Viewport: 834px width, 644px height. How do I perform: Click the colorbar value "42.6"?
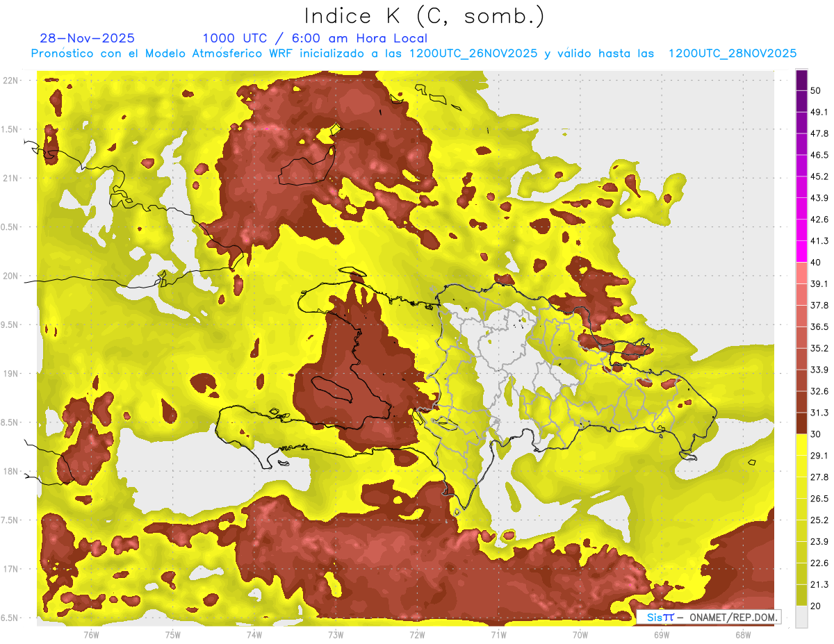click(819, 220)
